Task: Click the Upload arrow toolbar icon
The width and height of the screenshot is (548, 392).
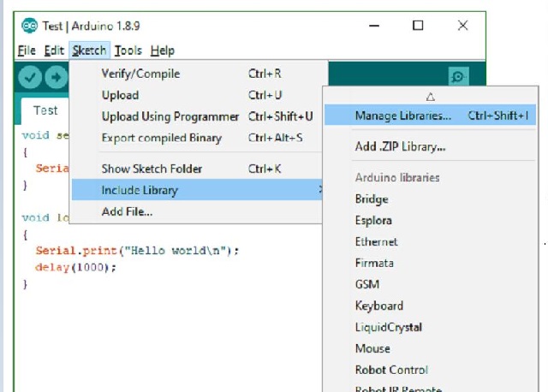Action: point(56,77)
